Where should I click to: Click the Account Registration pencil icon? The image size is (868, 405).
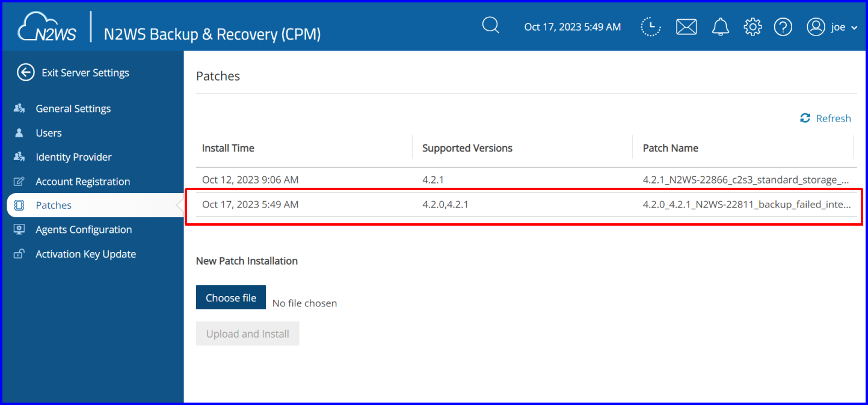(19, 181)
